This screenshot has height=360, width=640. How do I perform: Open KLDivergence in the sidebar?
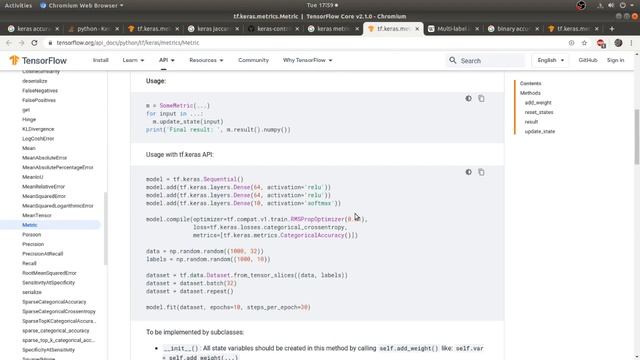[x=38, y=129]
